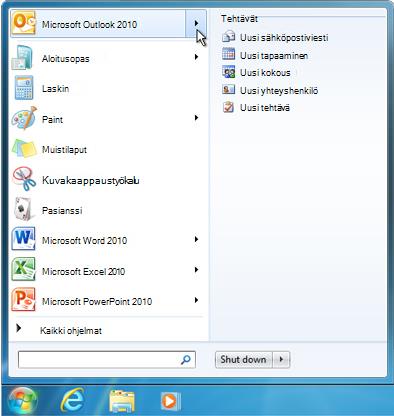Expand the Paint recent files arrow

[196, 118]
